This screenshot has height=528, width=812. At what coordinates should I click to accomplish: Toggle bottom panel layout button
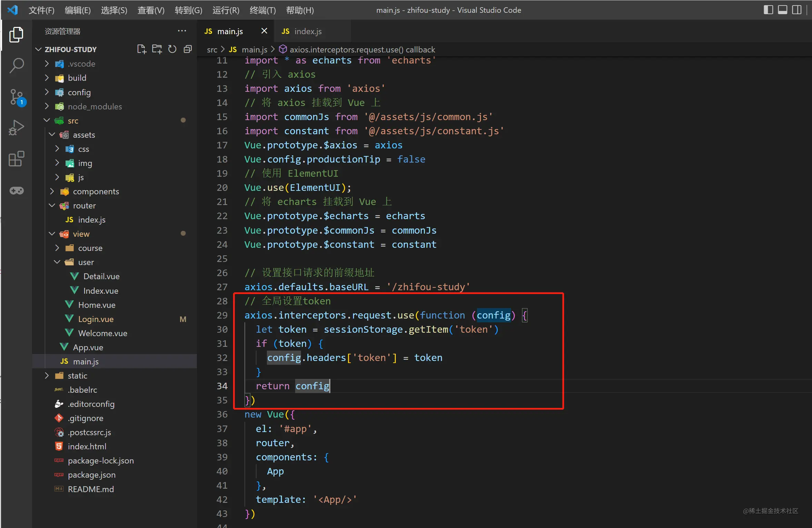pos(782,10)
